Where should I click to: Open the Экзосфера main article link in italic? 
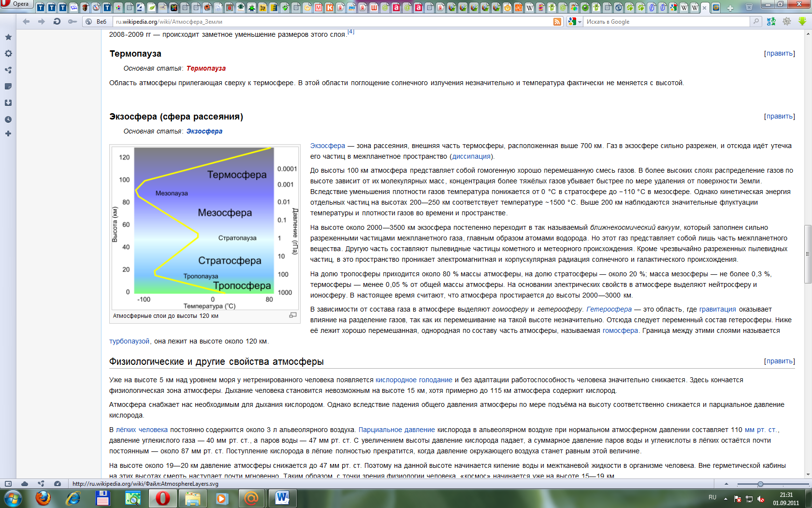click(x=204, y=131)
